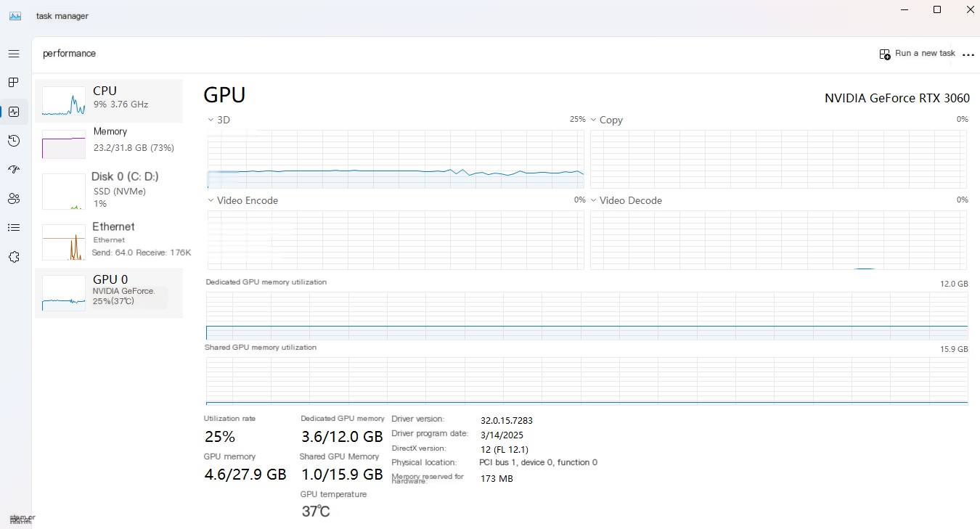The image size is (980, 529).
Task: Open the three-dot more options menu
Action: tap(968, 54)
